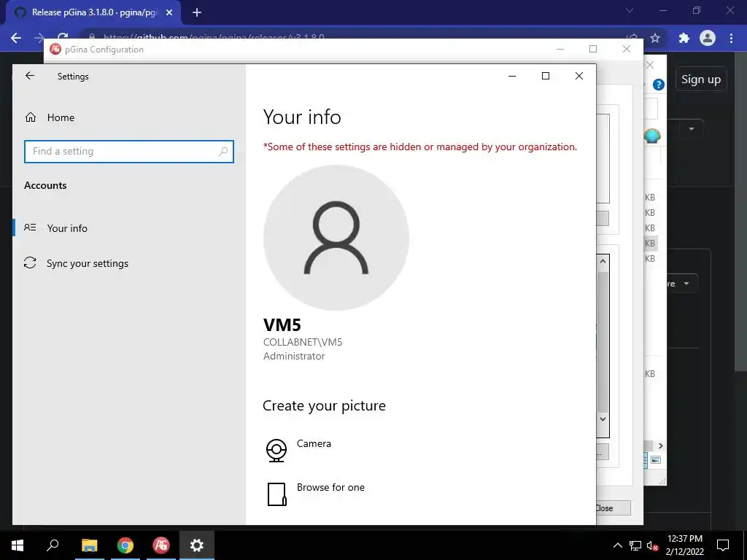Open Chrome extensions puzzle icon

point(684,38)
